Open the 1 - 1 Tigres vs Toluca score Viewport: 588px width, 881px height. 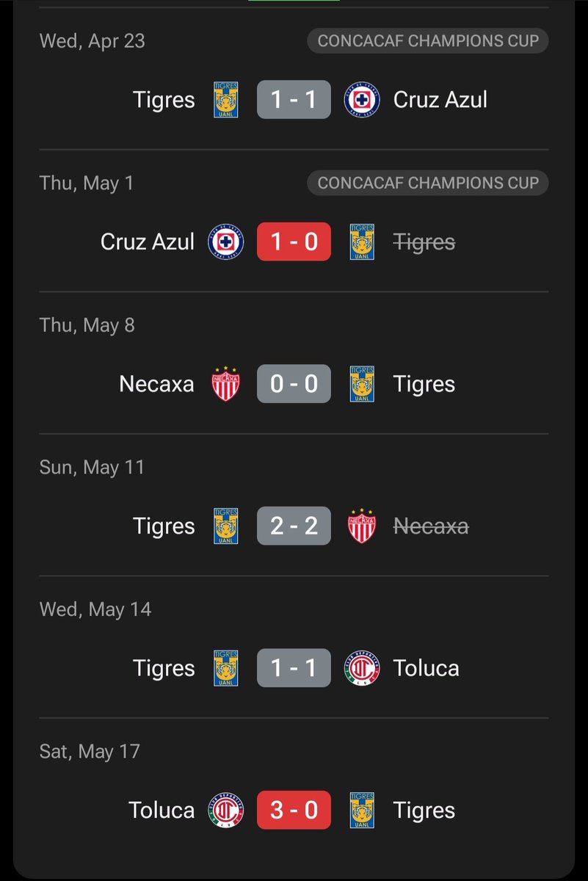pyautogui.click(x=294, y=668)
